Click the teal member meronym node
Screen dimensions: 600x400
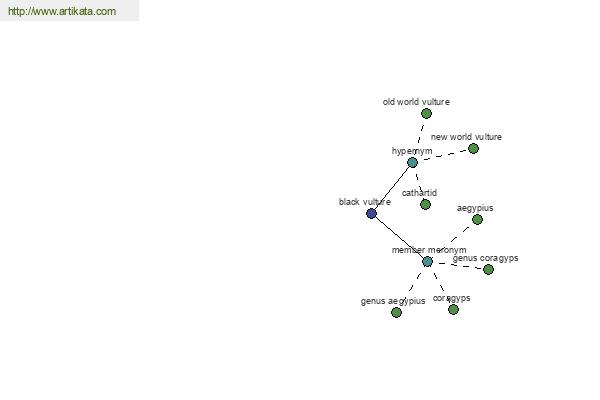tap(427, 261)
